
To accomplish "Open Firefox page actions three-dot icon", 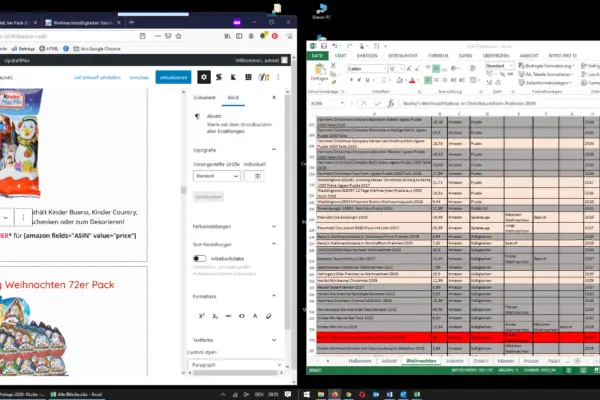I will click(x=158, y=36).
